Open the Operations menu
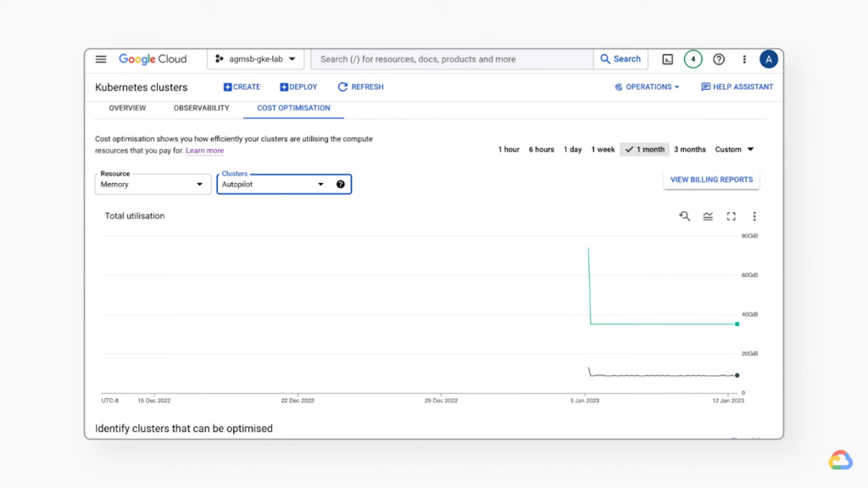 [647, 86]
